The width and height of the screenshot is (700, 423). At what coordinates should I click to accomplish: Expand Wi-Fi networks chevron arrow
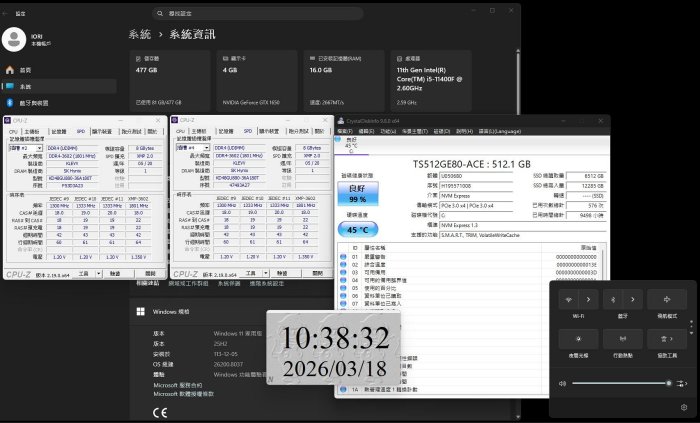pos(589,299)
